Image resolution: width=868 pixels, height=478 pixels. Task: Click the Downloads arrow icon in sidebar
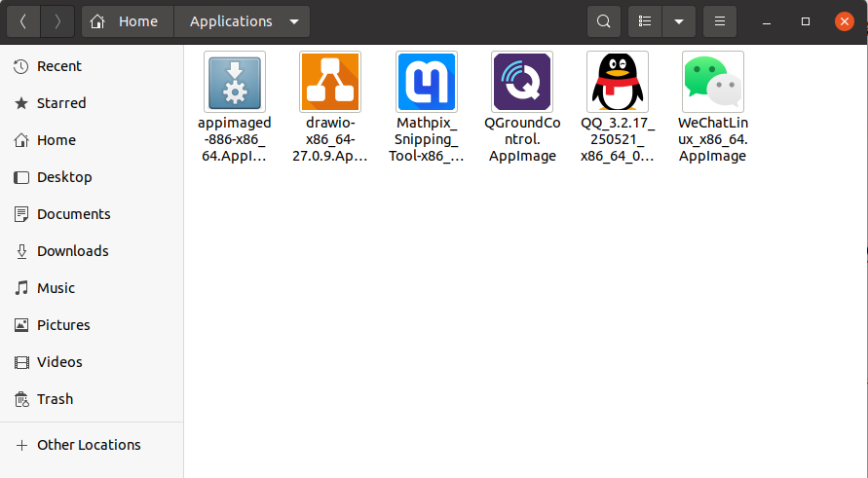coord(21,251)
